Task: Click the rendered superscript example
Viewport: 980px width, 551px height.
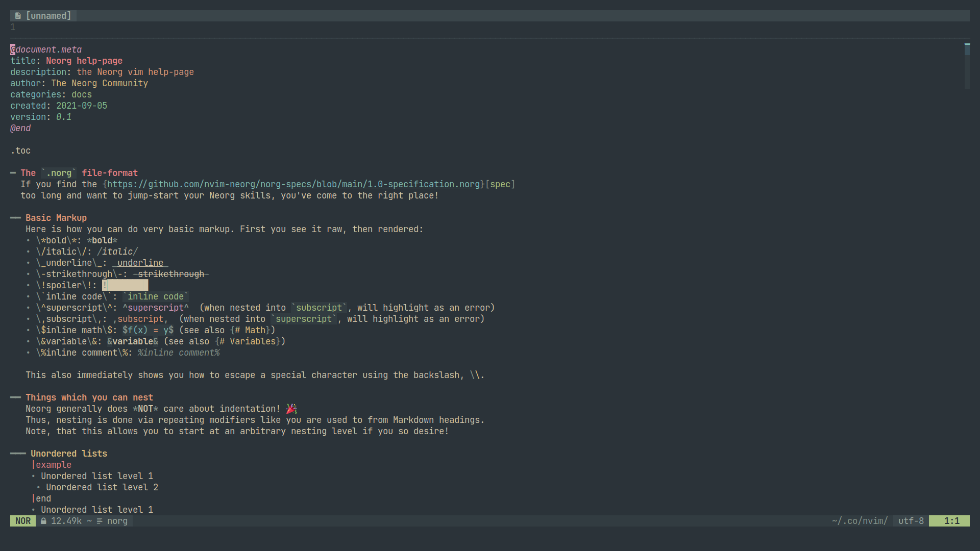Action: 156,308
